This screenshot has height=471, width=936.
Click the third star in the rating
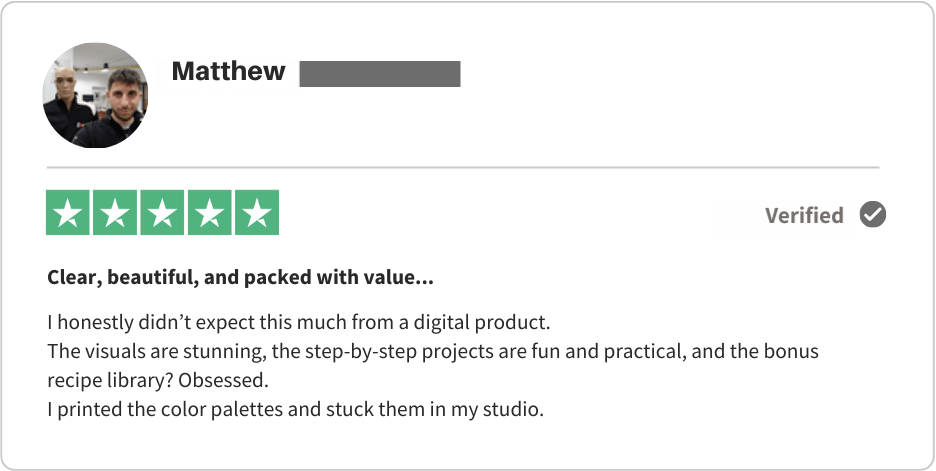click(162, 213)
